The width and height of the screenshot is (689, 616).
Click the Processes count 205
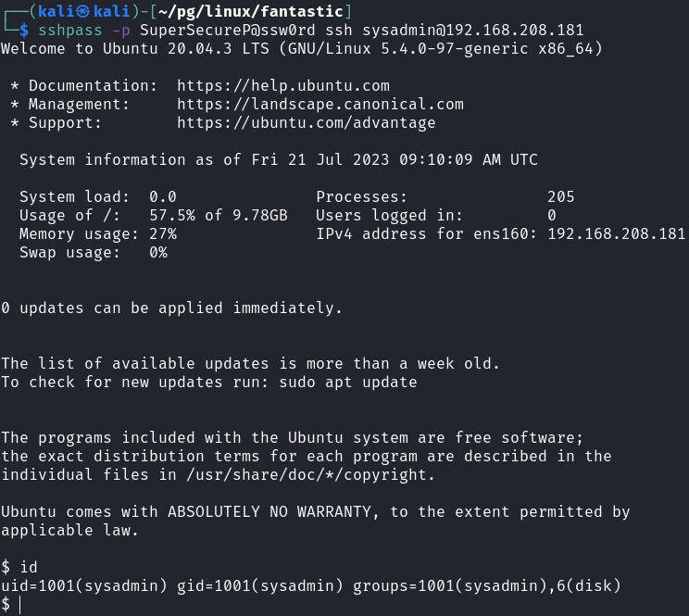(x=560, y=196)
